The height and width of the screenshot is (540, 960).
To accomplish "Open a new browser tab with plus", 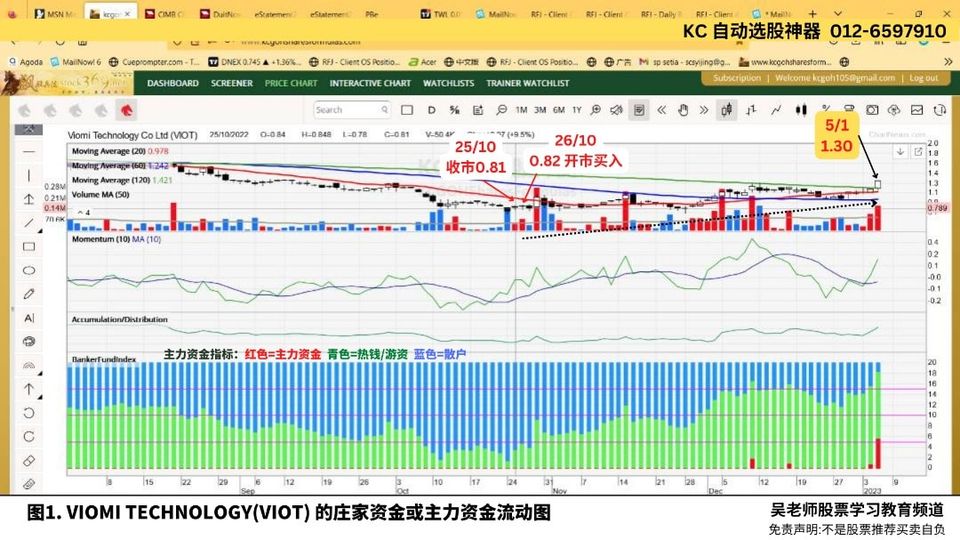I will [x=812, y=13].
